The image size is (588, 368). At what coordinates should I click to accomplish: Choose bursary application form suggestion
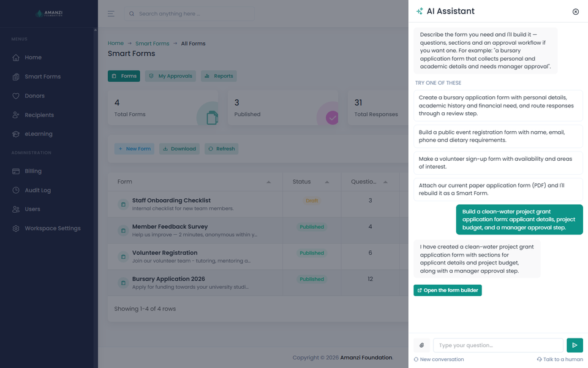click(498, 105)
